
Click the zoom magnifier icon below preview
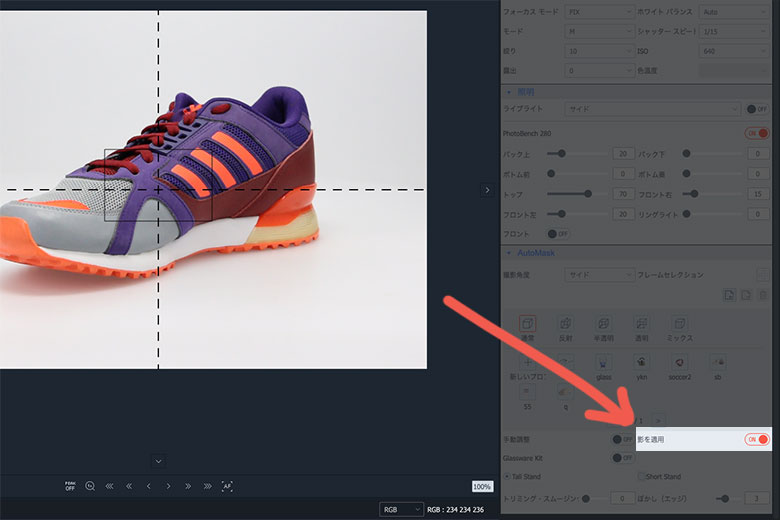(x=90, y=486)
